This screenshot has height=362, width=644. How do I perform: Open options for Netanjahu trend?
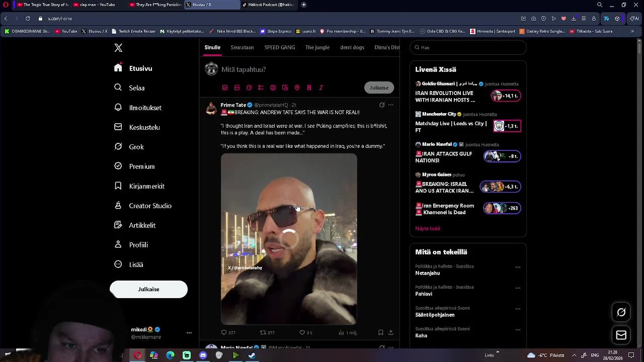click(x=518, y=267)
